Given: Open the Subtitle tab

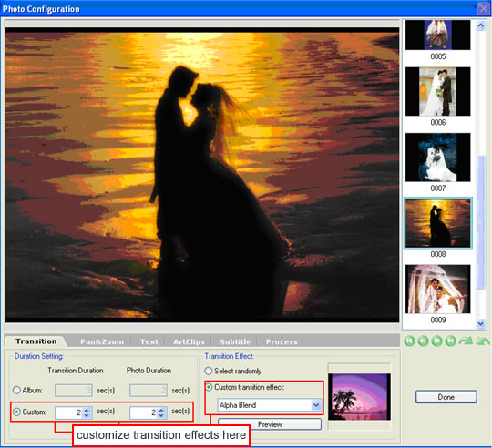Looking at the screenshot, I should click(x=235, y=341).
